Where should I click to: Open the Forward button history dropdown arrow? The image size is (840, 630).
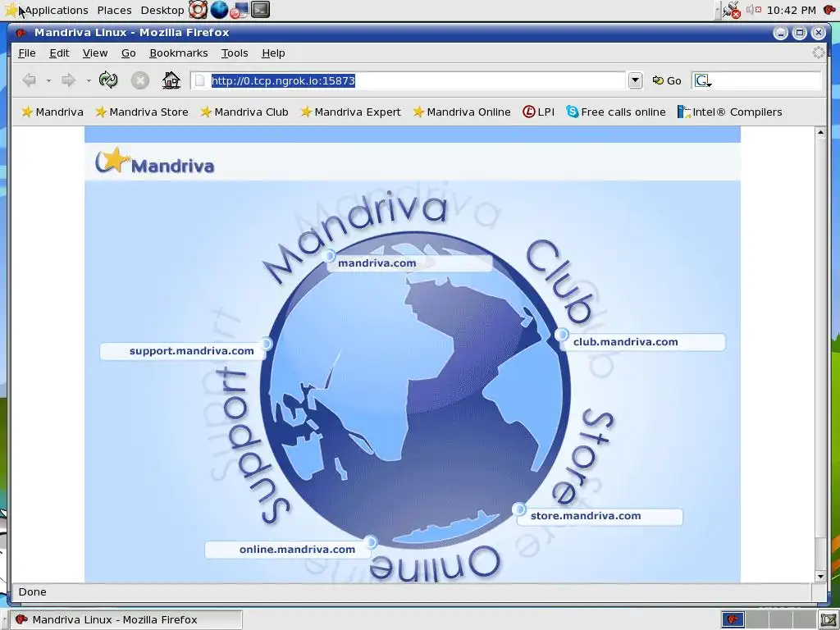pos(89,81)
